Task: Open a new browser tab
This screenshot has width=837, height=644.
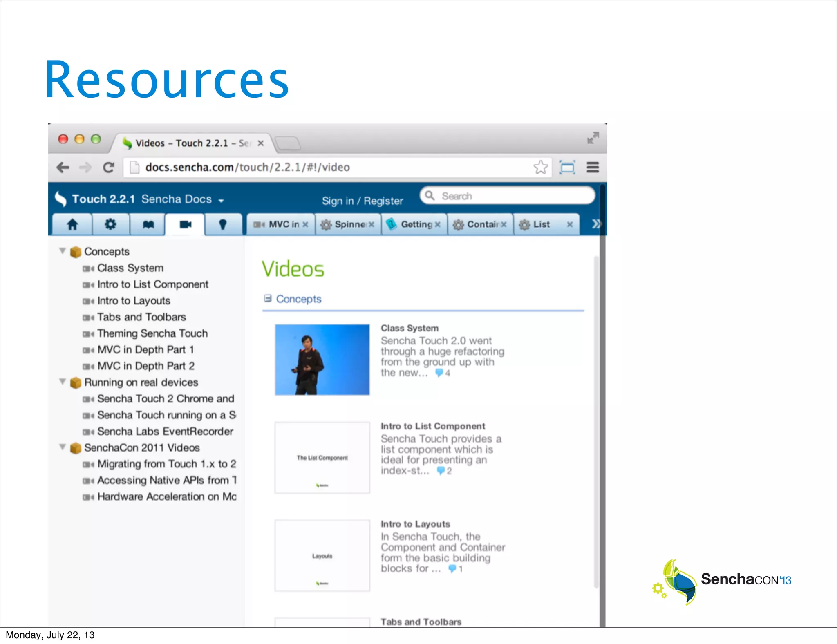Action: (287, 143)
